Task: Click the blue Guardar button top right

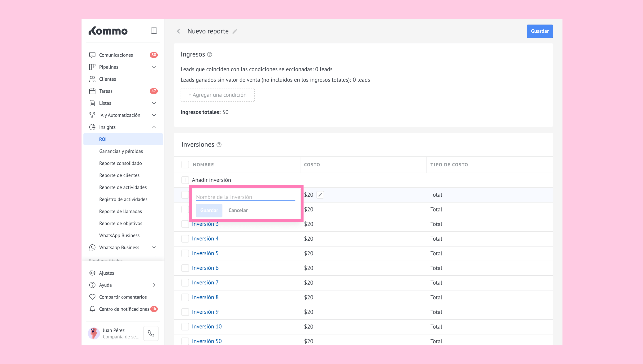Action: (x=539, y=31)
